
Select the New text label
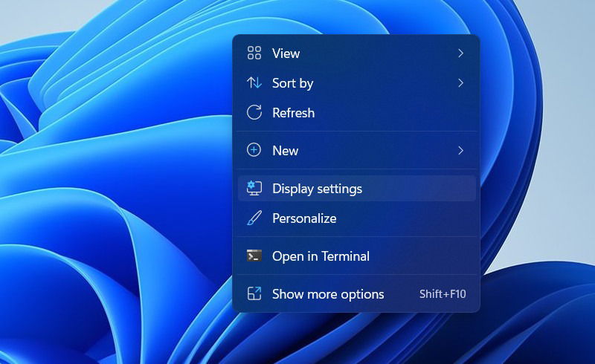point(285,151)
